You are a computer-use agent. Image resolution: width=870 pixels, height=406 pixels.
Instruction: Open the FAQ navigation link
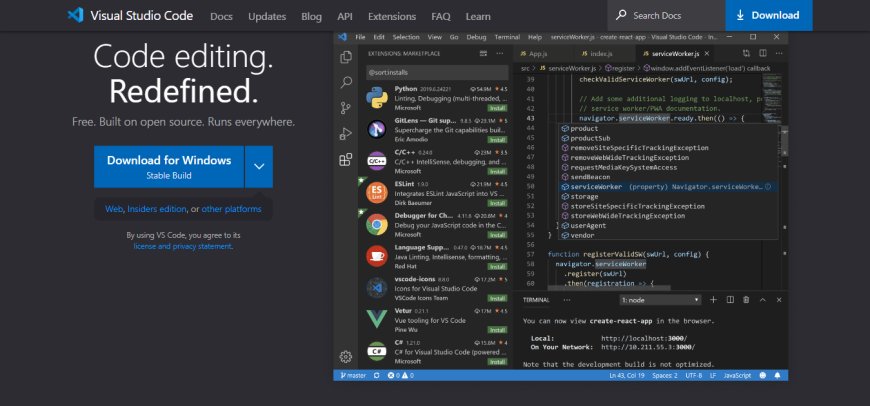(441, 17)
